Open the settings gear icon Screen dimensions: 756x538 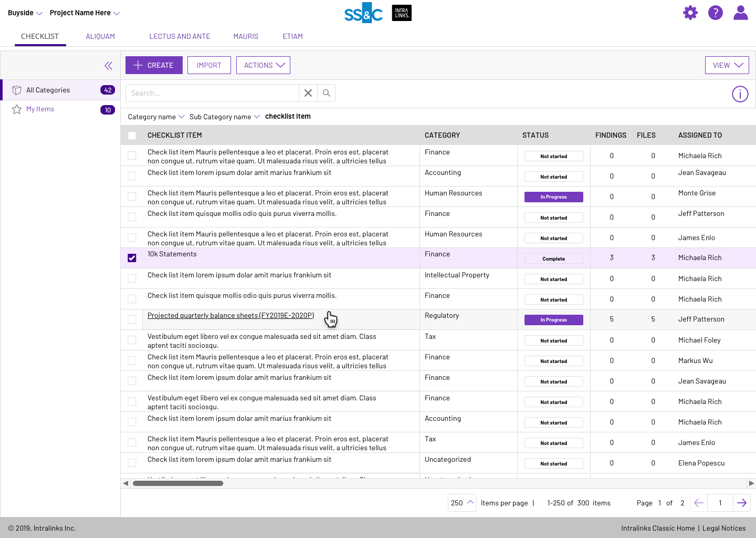(690, 13)
